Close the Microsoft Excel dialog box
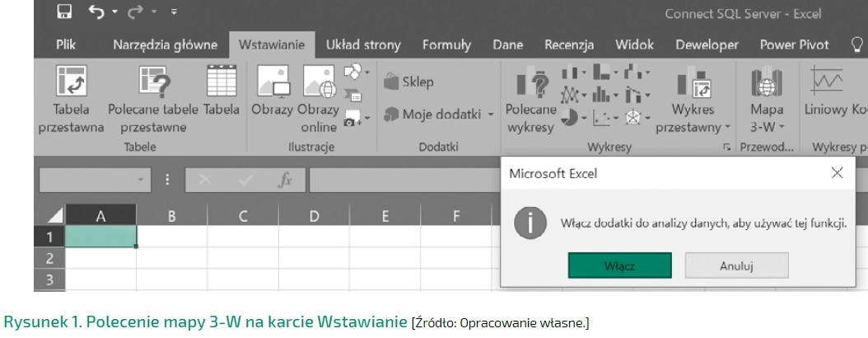The height and width of the screenshot is (338, 868). tap(837, 172)
